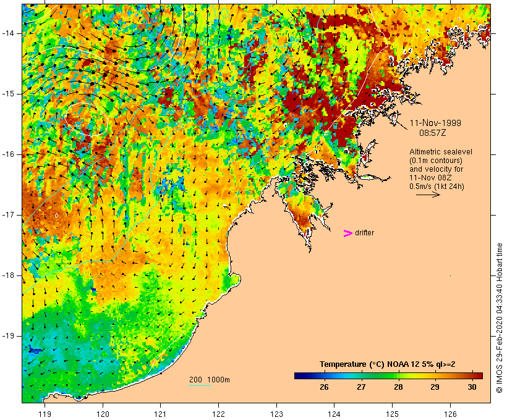
Task: Click the cyan depth contour legend line
Action: [x=200, y=385]
